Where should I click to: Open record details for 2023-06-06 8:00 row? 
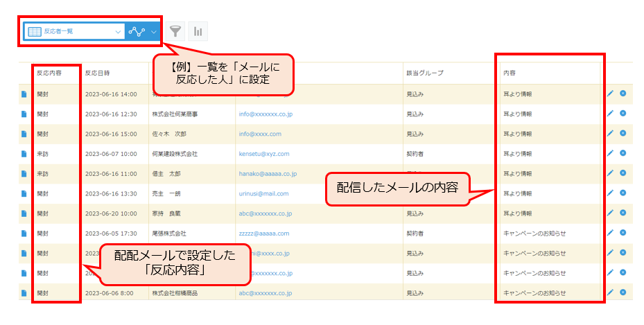[24, 293]
